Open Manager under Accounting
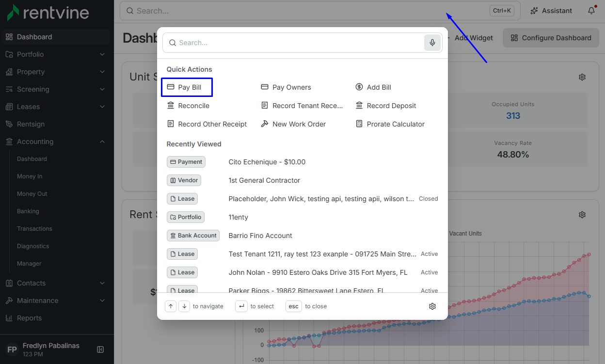 coord(29,264)
